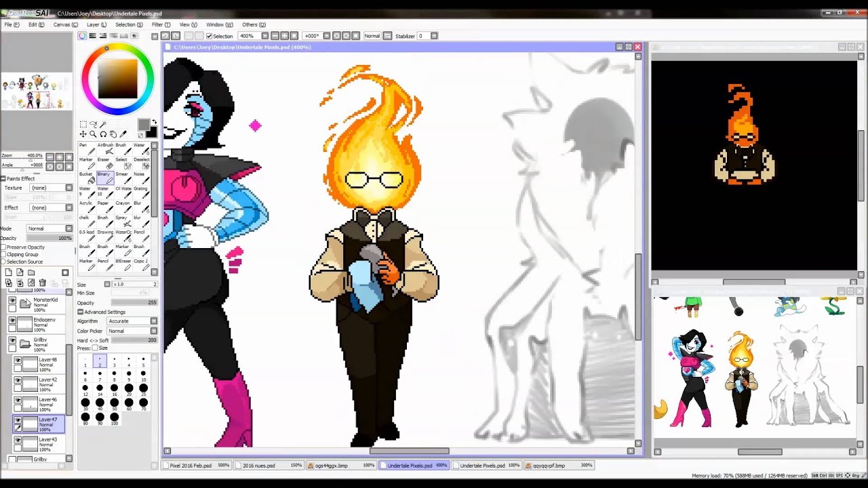Hide Layer48 visibility eye
Image resolution: width=868 pixels, height=488 pixels.
pyautogui.click(x=18, y=361)
